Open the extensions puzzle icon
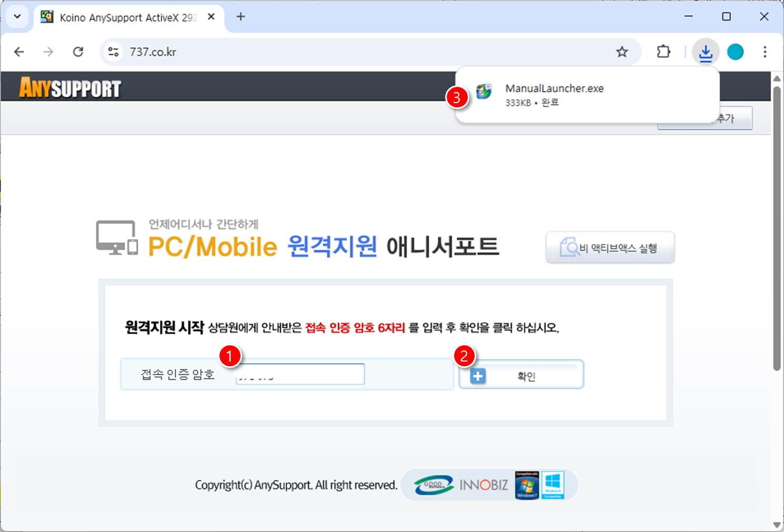The height and width of the screenshot is (532, 784). (x=664, y=52)
